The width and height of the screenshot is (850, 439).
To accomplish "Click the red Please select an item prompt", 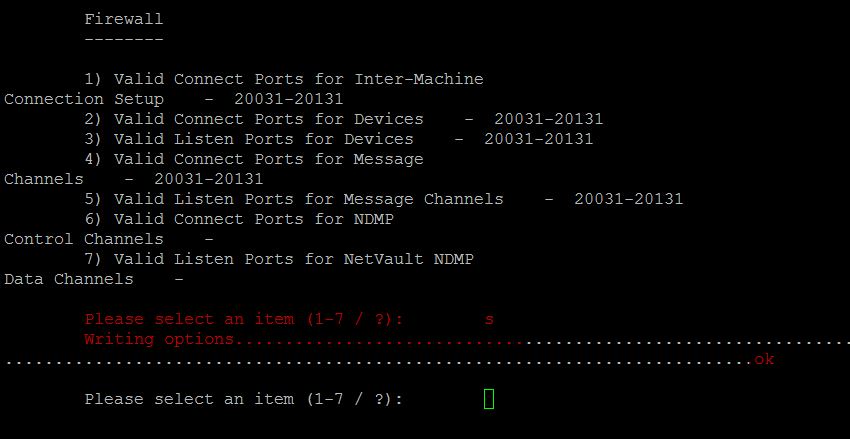I will click(243, 319).
